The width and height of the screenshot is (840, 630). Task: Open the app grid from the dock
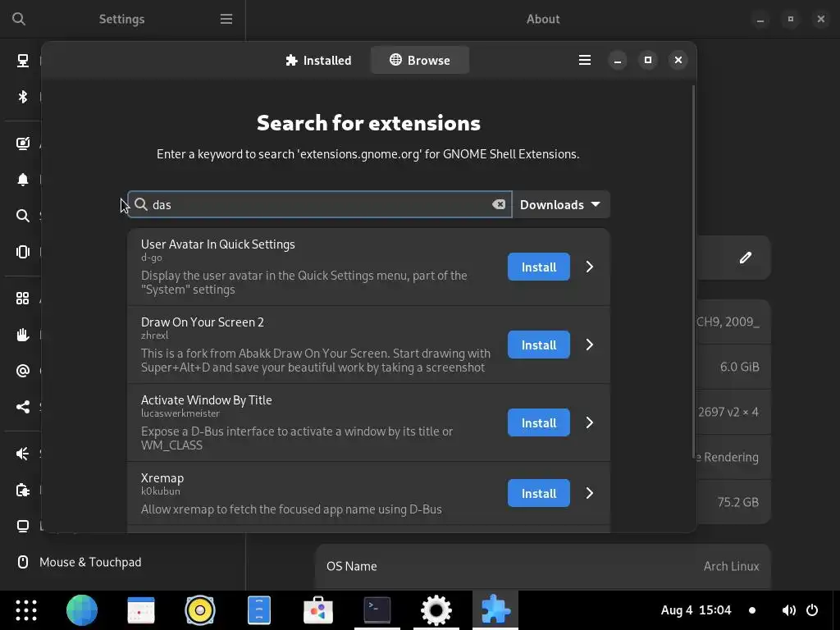click(x=25, y=610)
